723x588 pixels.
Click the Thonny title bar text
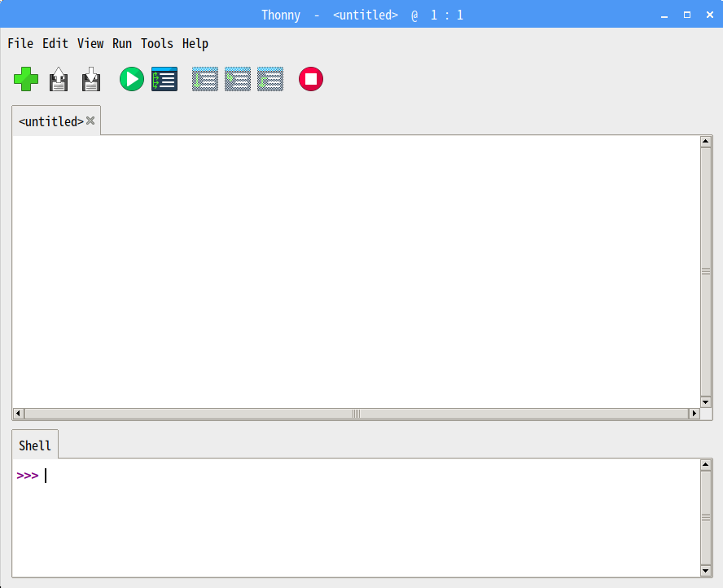(362, 15)
